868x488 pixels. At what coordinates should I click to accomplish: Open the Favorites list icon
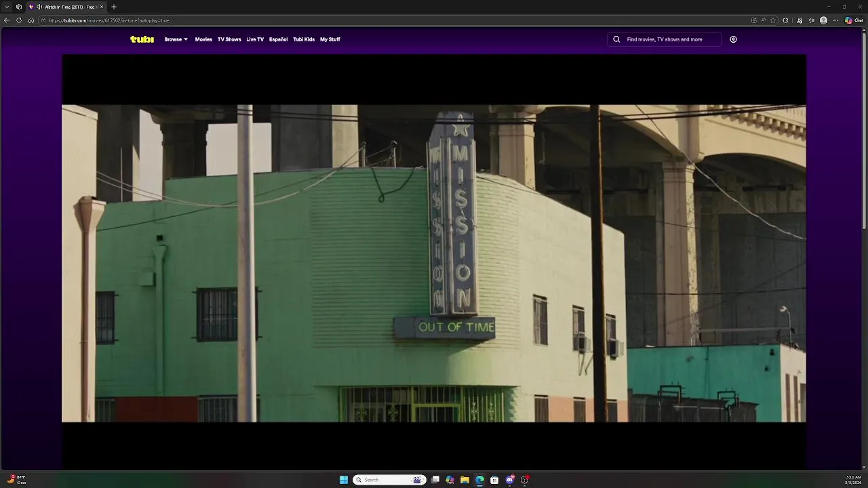(x=812, y=20)
